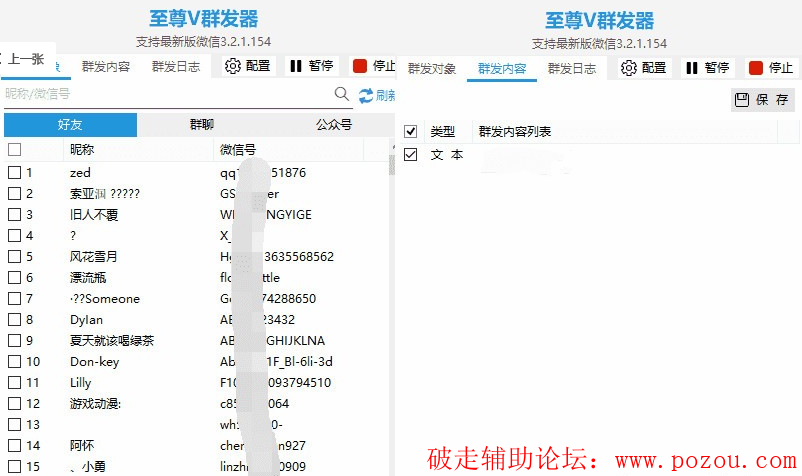Click the search magnifier icon
The image size is (802, 476).
(x=342, y=94)
